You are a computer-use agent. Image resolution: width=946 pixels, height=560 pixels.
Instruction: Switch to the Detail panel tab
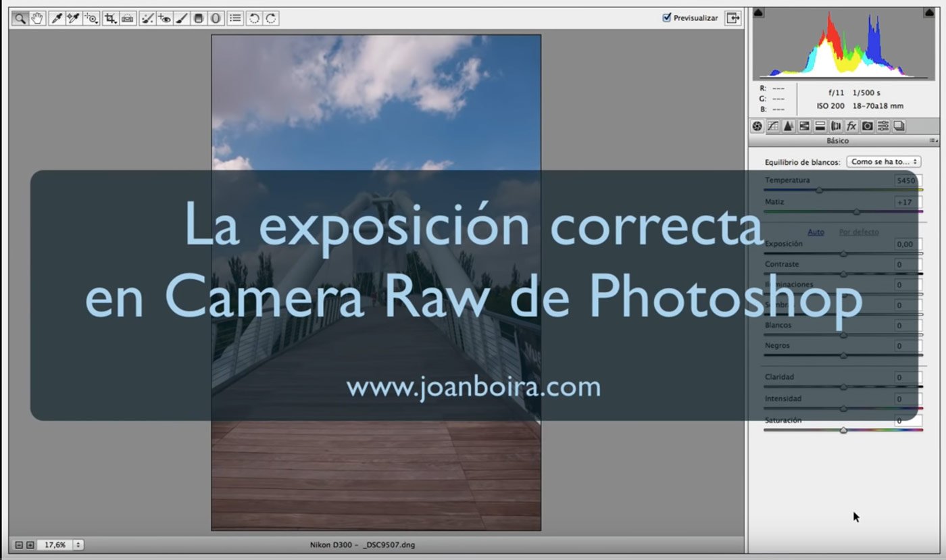789,126
